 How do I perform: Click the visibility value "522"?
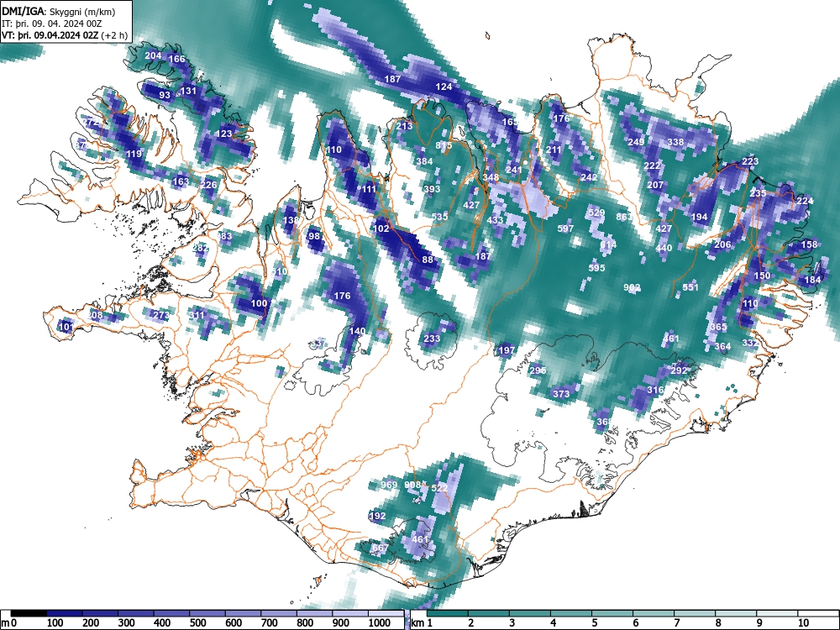[x=439, y=488]
